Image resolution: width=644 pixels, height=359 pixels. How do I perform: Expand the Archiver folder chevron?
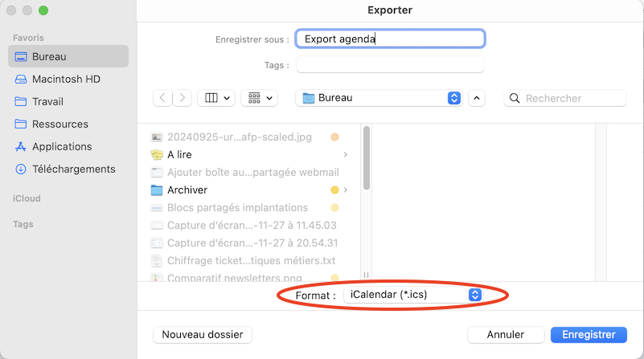pos(345,190)
